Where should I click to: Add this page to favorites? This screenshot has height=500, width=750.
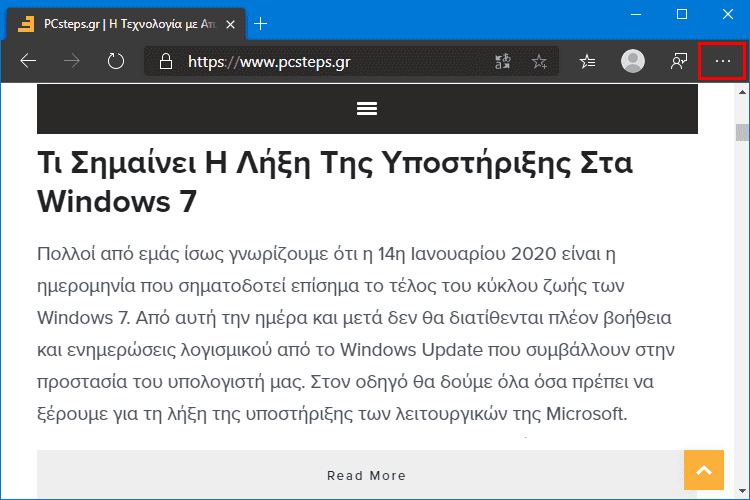539,61
